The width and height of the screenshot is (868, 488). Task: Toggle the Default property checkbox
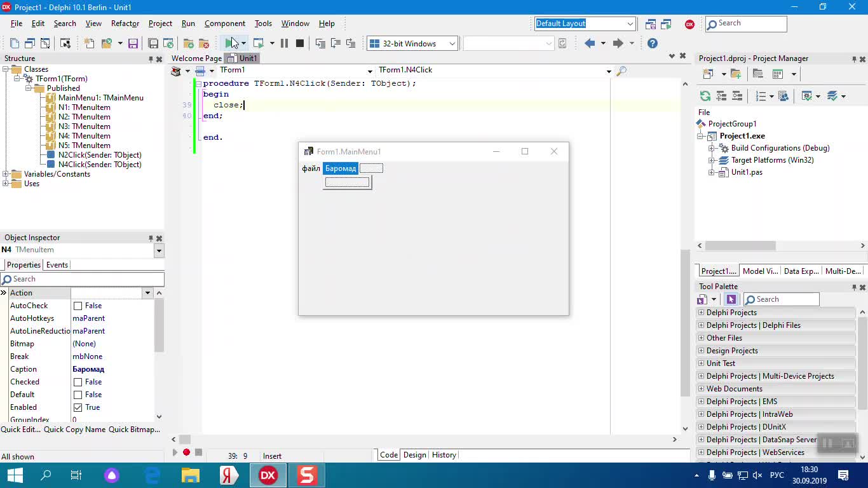pos(78,395)
